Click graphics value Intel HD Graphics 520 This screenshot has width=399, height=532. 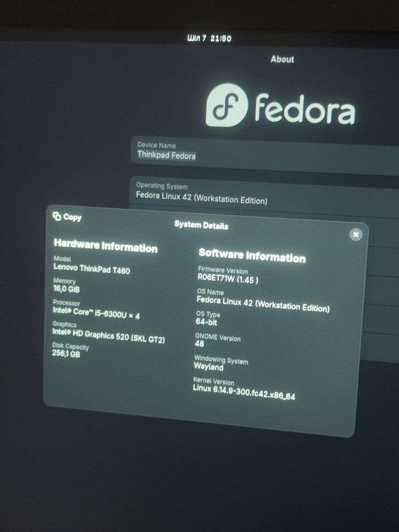(108, 335)
